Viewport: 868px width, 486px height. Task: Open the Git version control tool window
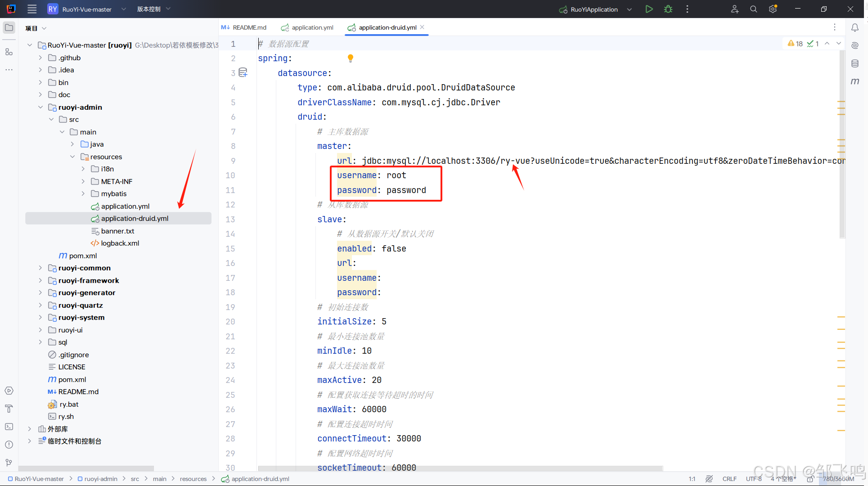coord(9,463)
